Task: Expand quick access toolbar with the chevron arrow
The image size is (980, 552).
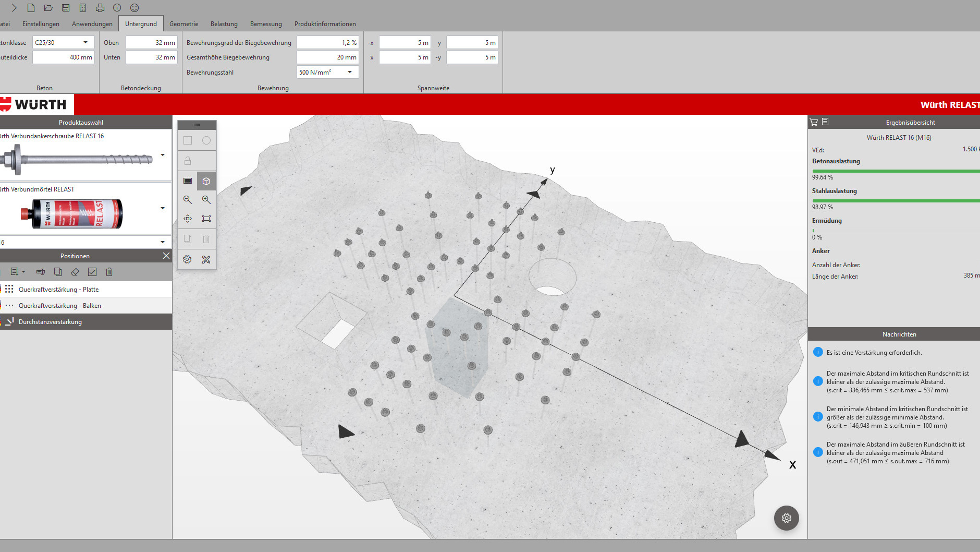Action: tap(14, 8)
